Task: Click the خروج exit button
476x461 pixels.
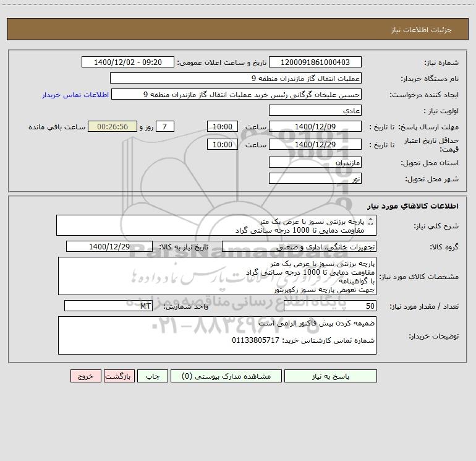Action: tap(85, 376)
